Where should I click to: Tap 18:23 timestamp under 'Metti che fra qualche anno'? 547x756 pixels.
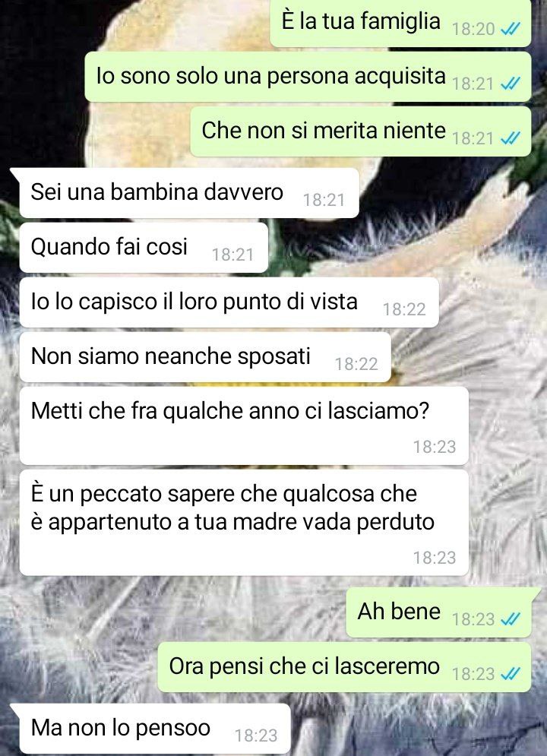435,447
